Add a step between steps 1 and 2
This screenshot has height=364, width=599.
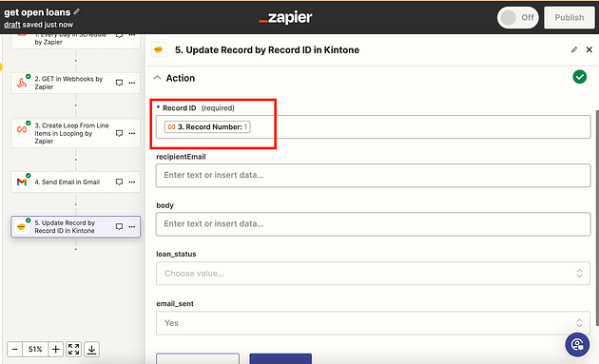[x=76, y=60]
